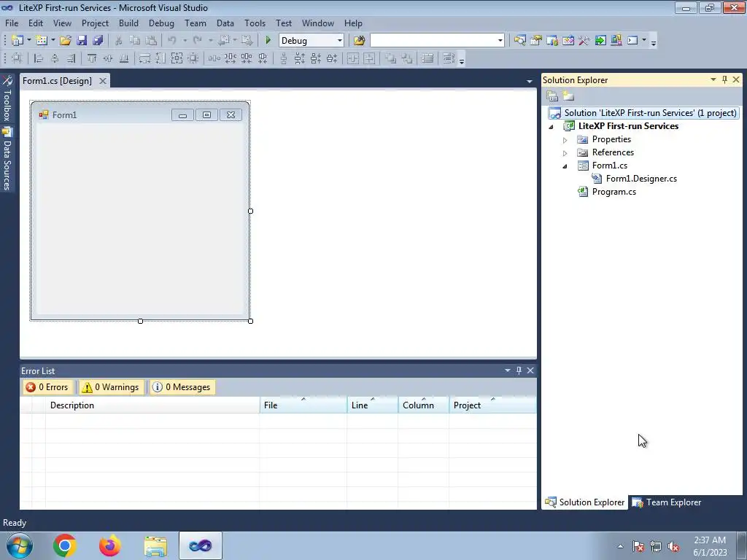Open the Properties Window toolbar icon
The height and width of the screenshot is (560, 747).
coord(536,41)
